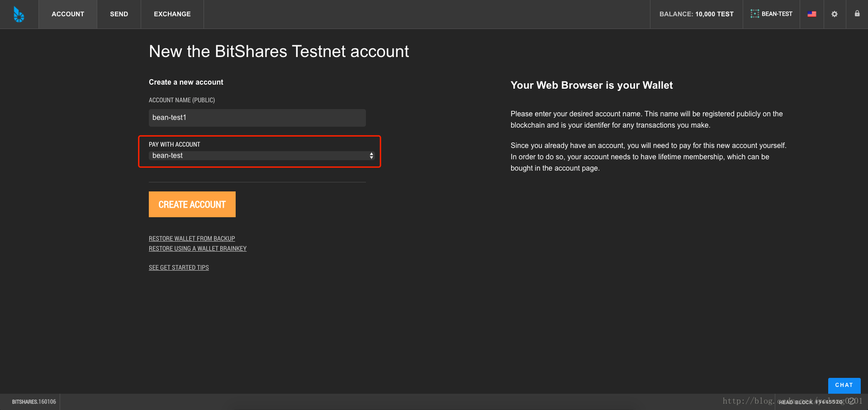868x410 pixels.
Task: Focus the account name input field
Action: coord(257,118)
